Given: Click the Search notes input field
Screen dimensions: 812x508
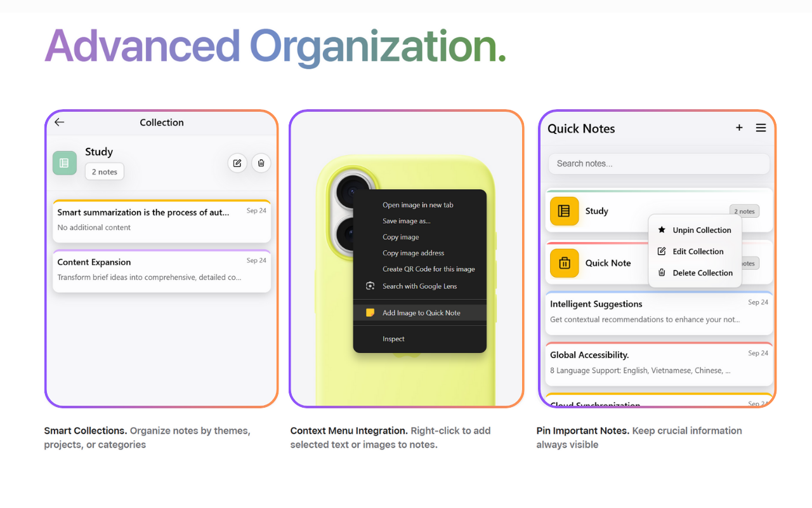Looking at the screenshot, I should click(658, 164).
